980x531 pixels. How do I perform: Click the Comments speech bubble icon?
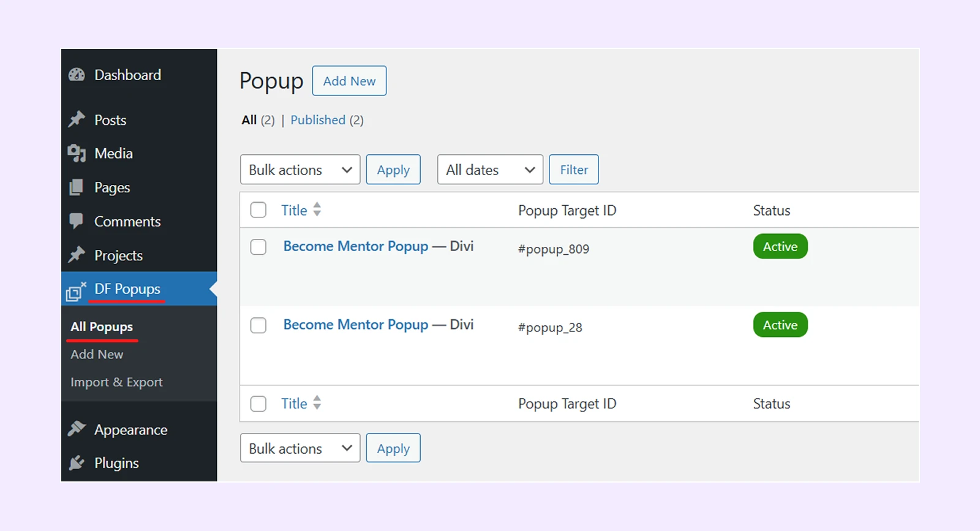point(77,220)
